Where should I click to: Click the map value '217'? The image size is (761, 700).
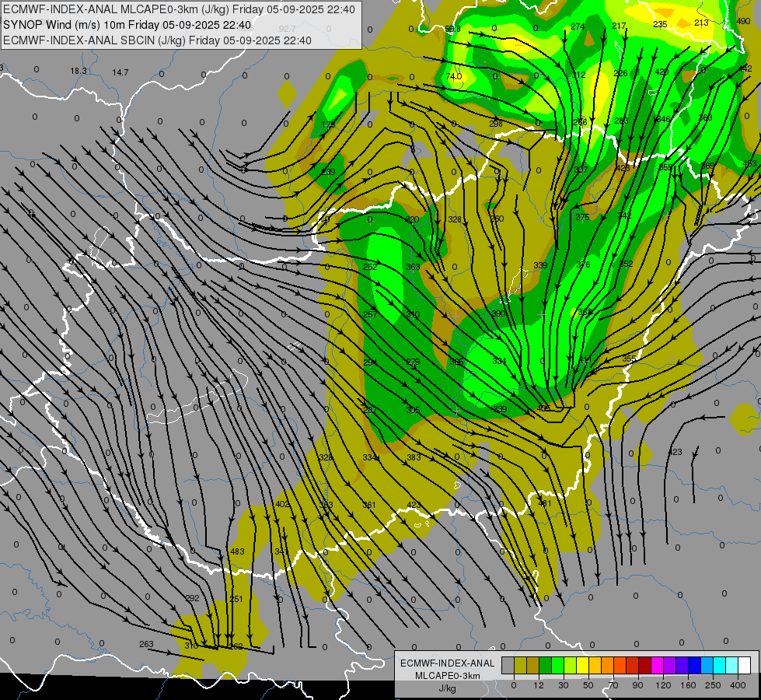coord(619,26)
